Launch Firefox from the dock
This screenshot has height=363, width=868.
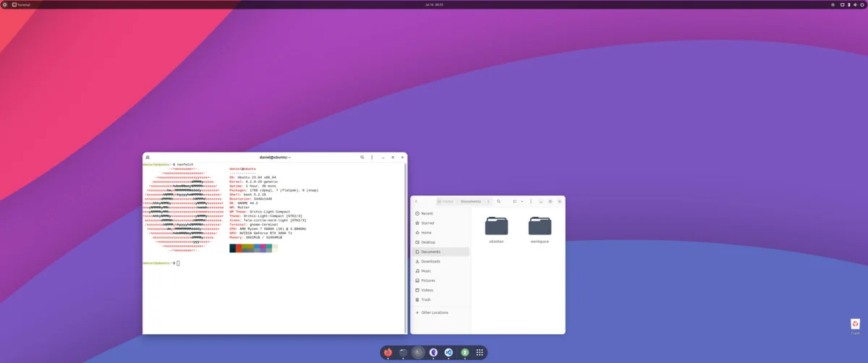coord(388,352)
